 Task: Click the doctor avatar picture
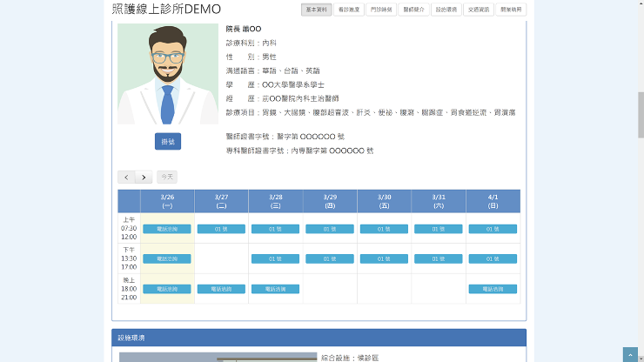click(x=167, y=74)
